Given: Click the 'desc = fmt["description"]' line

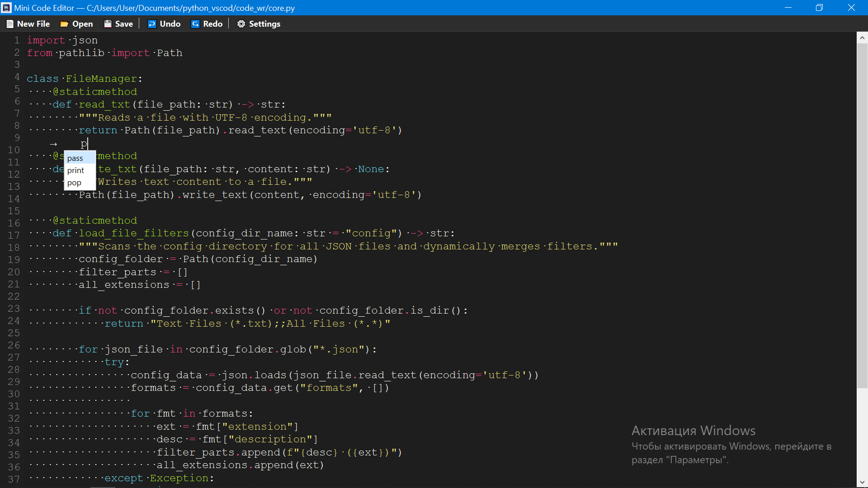Looking at the screenshot, I should pos(237,439).
